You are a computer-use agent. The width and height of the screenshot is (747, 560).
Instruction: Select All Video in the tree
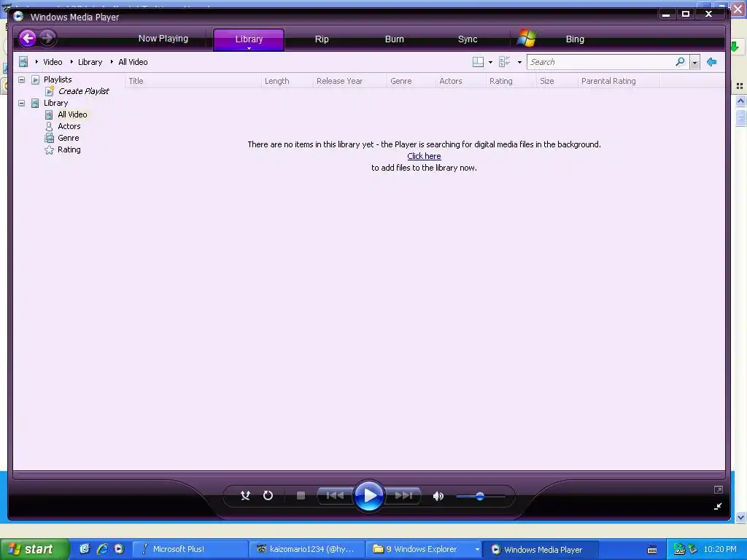point(72,114)
